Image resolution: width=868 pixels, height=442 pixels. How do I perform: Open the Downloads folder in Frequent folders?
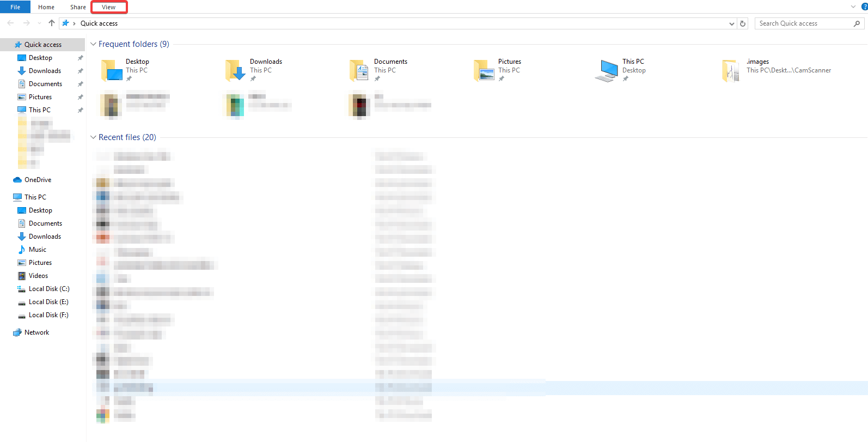click(236, 70)
